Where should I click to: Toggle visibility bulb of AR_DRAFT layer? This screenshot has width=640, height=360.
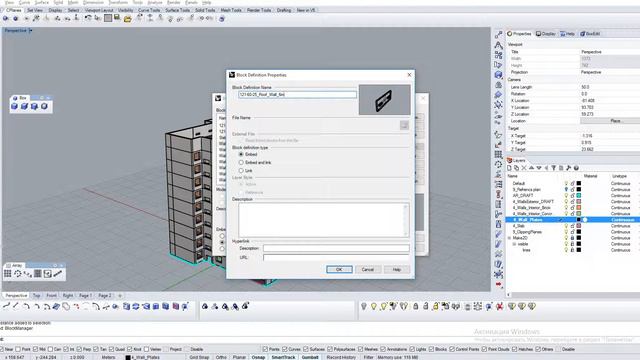(566, 196)
